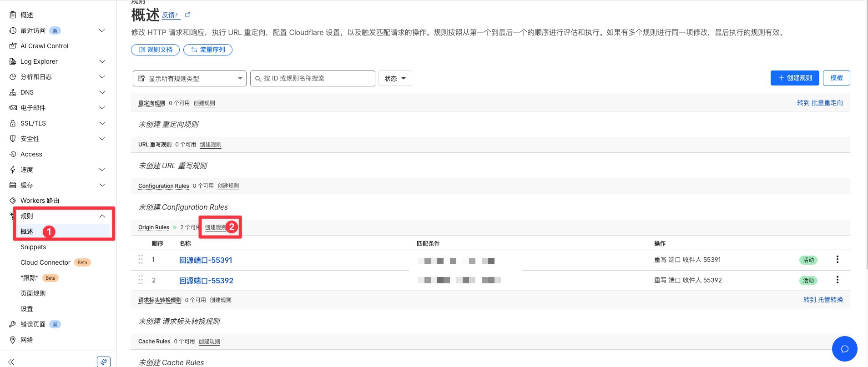Screen dimensions: 868x367
Task: Click the DNS network icon
Action: tap(13, 92)
